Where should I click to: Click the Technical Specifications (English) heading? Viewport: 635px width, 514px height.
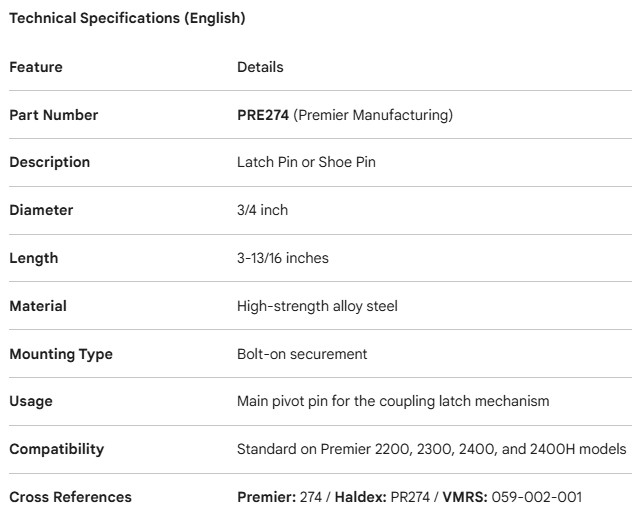[127, 18]
